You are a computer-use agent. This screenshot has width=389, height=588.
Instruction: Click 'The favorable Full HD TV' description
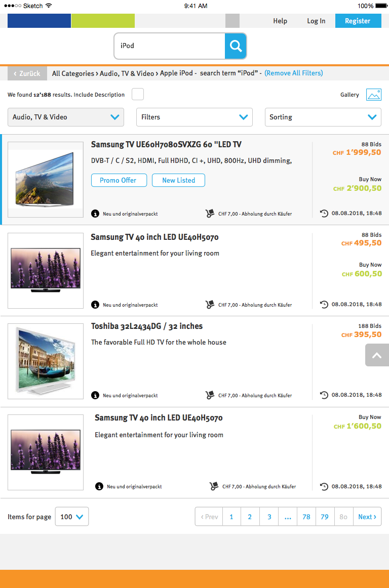pos(159,343)
